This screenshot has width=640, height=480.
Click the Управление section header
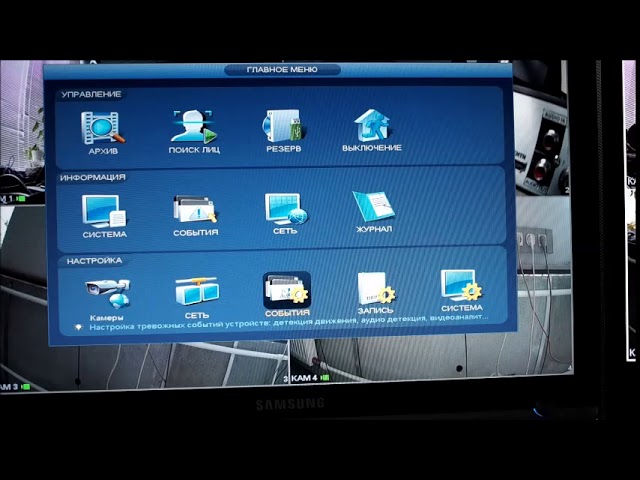[x=91, y=94]
